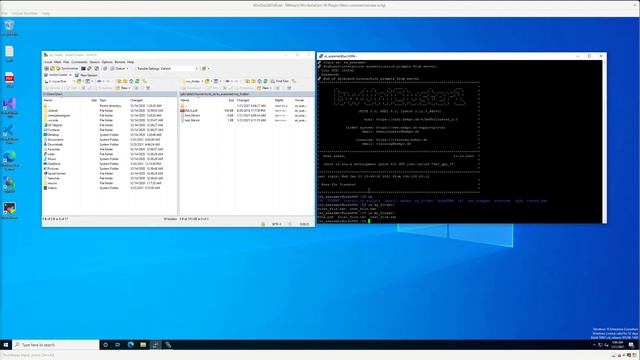Screen dimensions: 640x360
Task: Open the Commands menu in WinSCP
Action: pyautogui.click(x=79, y=62)
